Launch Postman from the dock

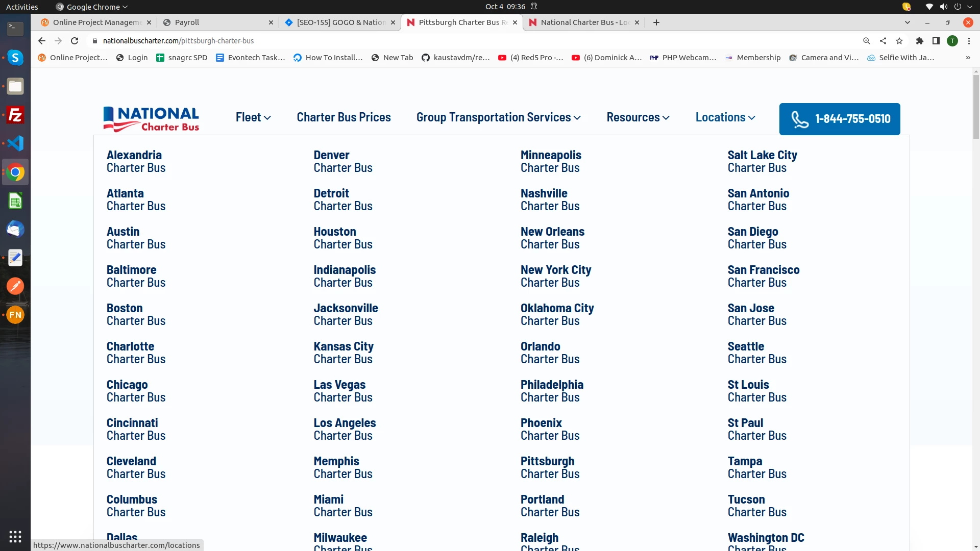click(x=15, y=286)
